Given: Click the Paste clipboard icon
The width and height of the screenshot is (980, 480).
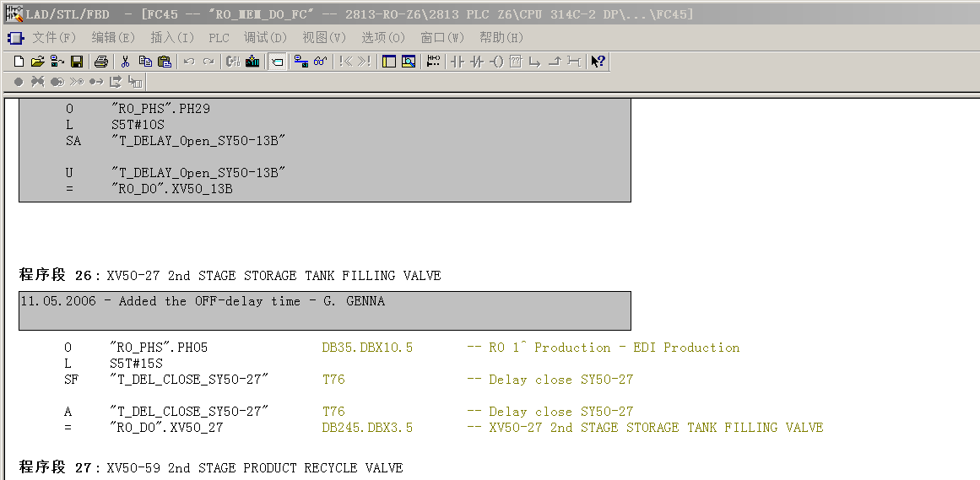Looking at the screenshot, I should pos(165,62).
